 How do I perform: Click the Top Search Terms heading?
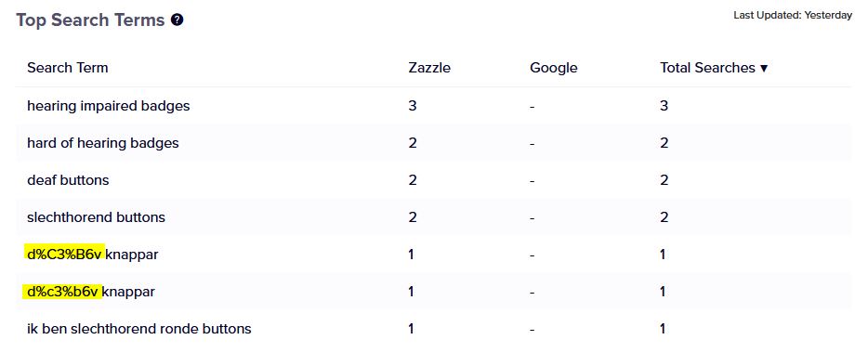[91, 20]
